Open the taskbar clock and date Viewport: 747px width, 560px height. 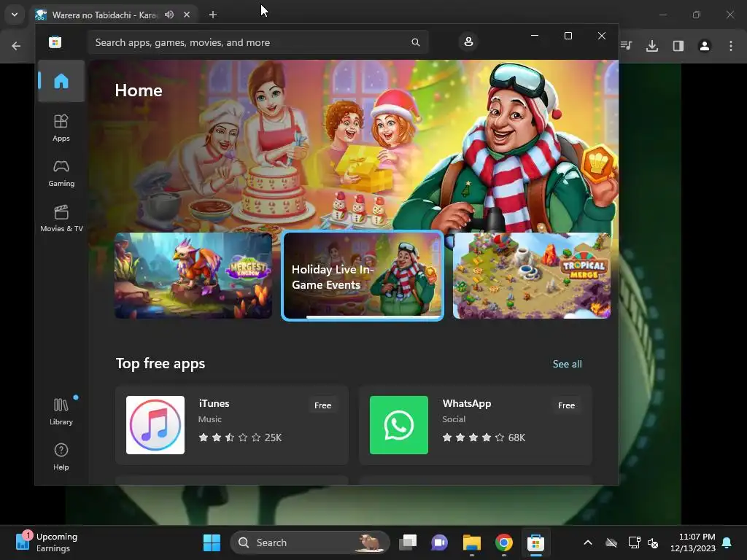693,542
